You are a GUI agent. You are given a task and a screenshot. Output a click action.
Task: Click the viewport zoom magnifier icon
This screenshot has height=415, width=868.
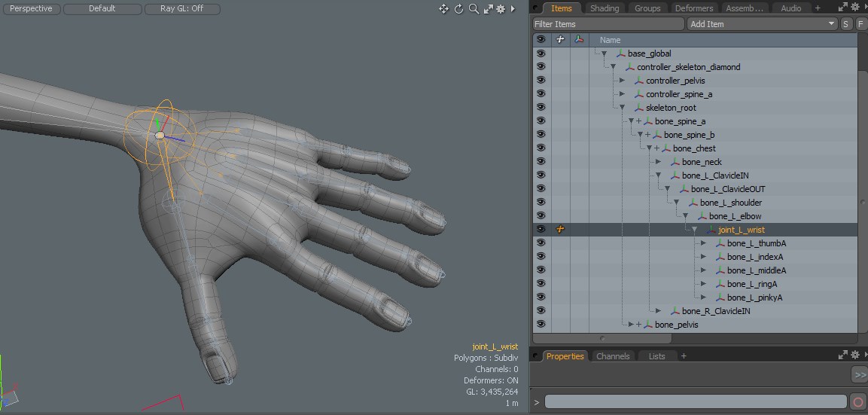pyautogui.click(x=474, y=9)
